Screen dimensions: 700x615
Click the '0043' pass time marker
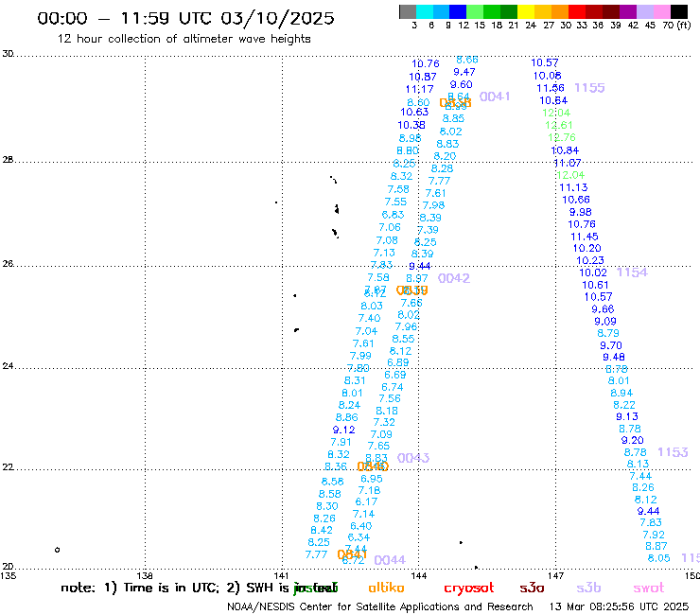pyautogui.click(x=413, y=458)
